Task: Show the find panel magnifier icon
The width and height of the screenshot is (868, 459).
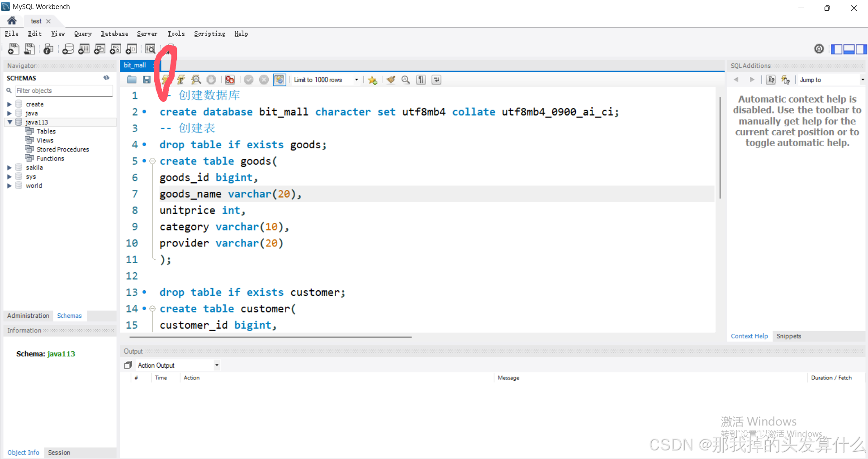Action: point(406,80)
